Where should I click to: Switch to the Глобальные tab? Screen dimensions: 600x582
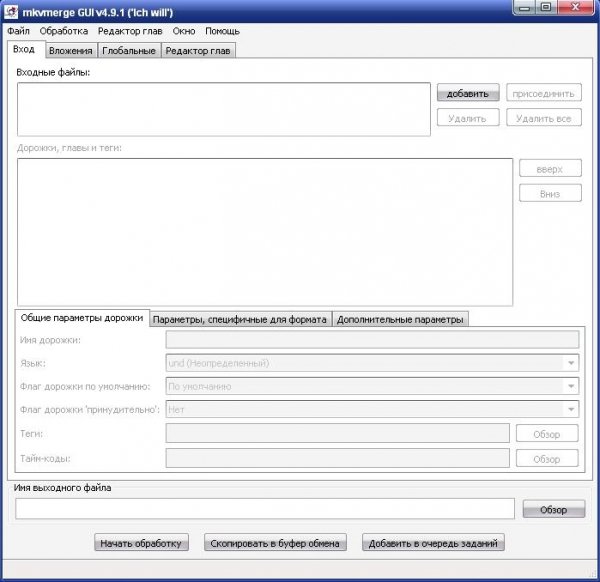pyautogui.click(x=129, y=51)
